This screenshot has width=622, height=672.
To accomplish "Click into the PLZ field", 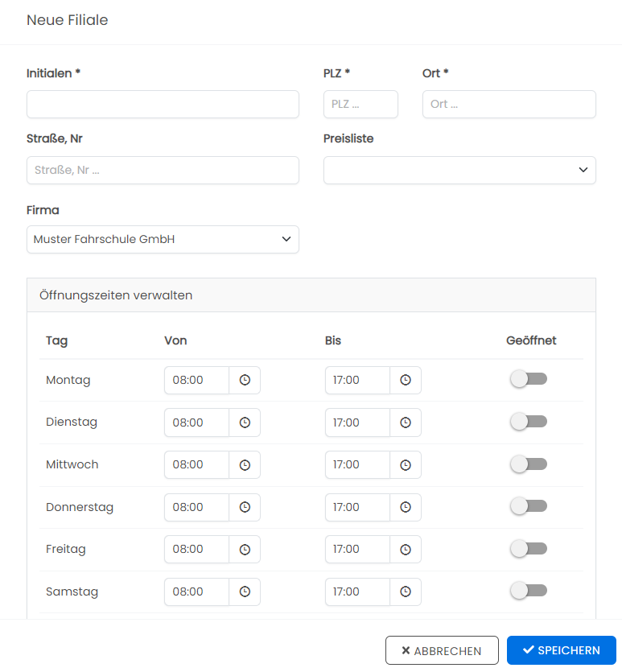I will pyautogui.click(x=360, y=104).
